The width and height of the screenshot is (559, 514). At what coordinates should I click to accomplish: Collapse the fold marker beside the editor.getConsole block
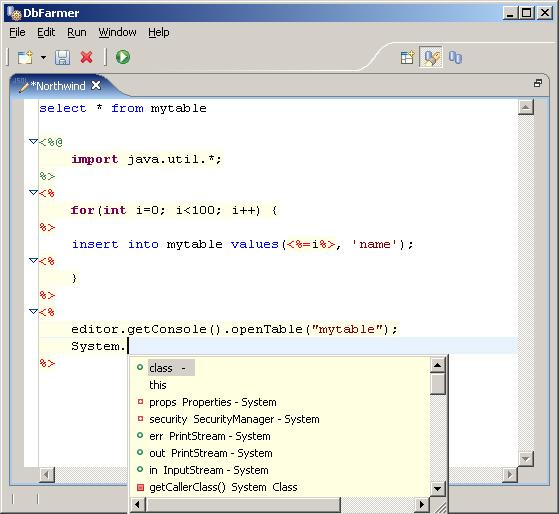click(x=34, y=312)
